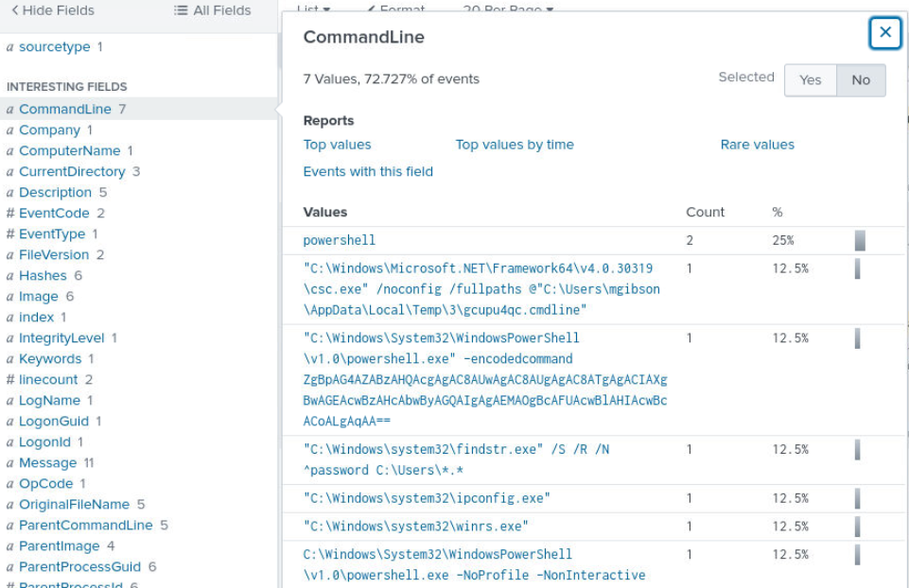This screenshot has height=588, width=909.
Task: Set Selected to Yes
Action: coord(810,80)
